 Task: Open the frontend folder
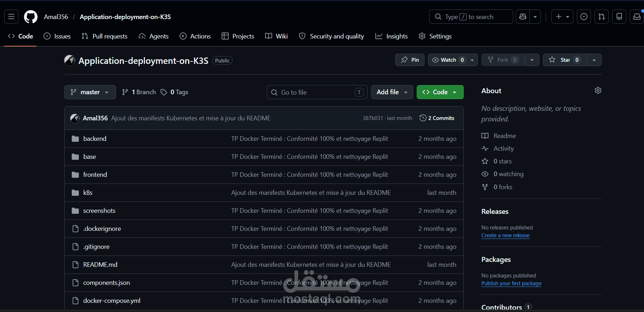pyautogui.click(x=95, y=175)
